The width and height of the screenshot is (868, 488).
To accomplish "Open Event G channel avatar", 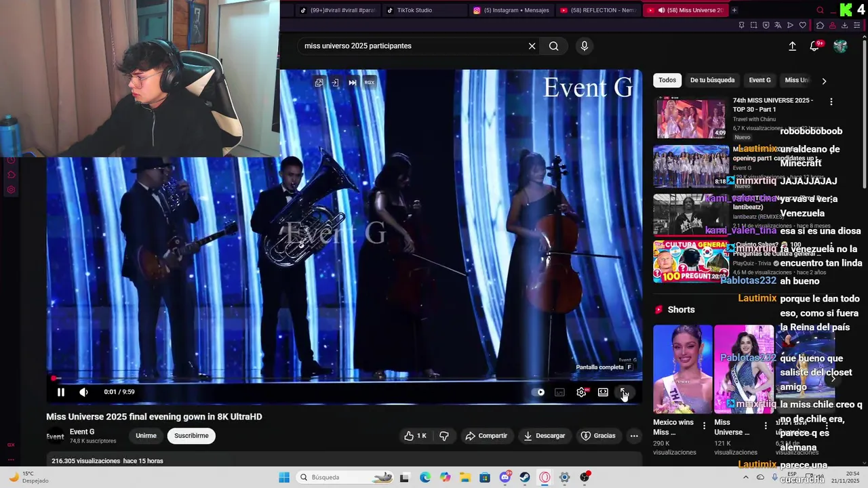I will coord(55,436).
